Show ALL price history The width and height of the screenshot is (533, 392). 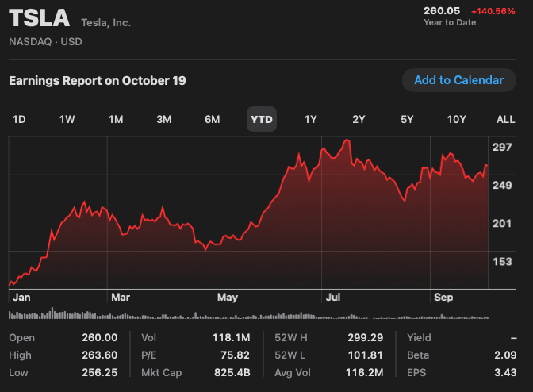tap(506, 119)
